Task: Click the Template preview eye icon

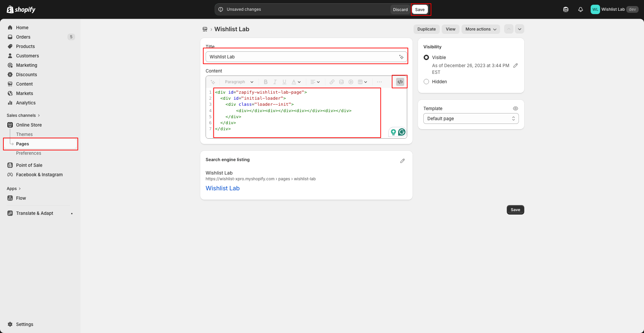Action: point(516,108)
